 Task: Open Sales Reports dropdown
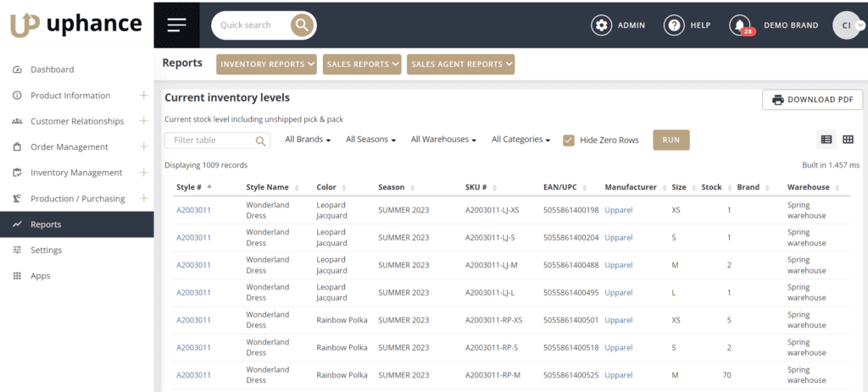coord(362,64)
